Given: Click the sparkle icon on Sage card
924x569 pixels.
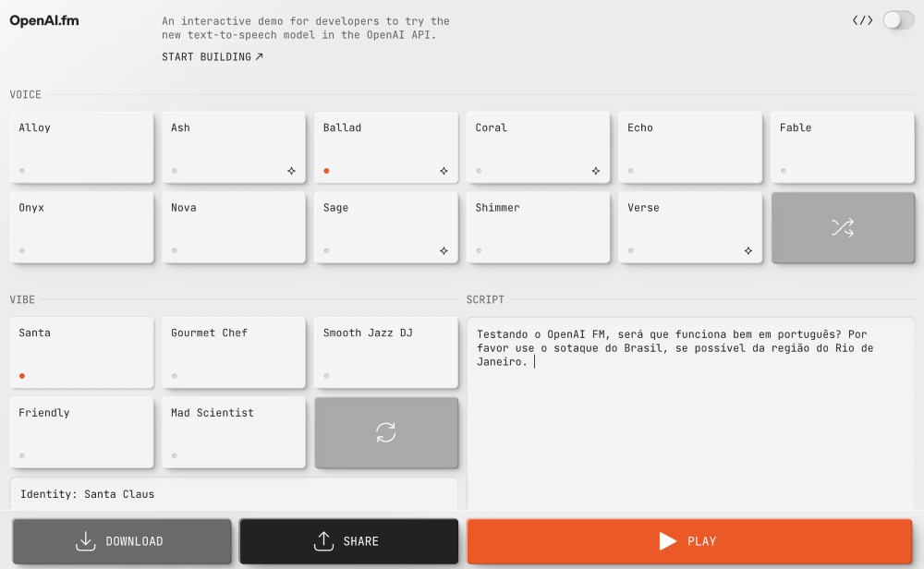Looking at the screenshot, I should click(444, 251).
